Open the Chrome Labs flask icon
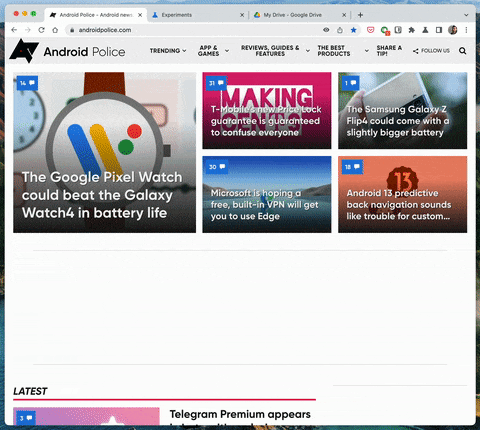The width and height of the screenshot is (480, 430). (x=425, y=30)
